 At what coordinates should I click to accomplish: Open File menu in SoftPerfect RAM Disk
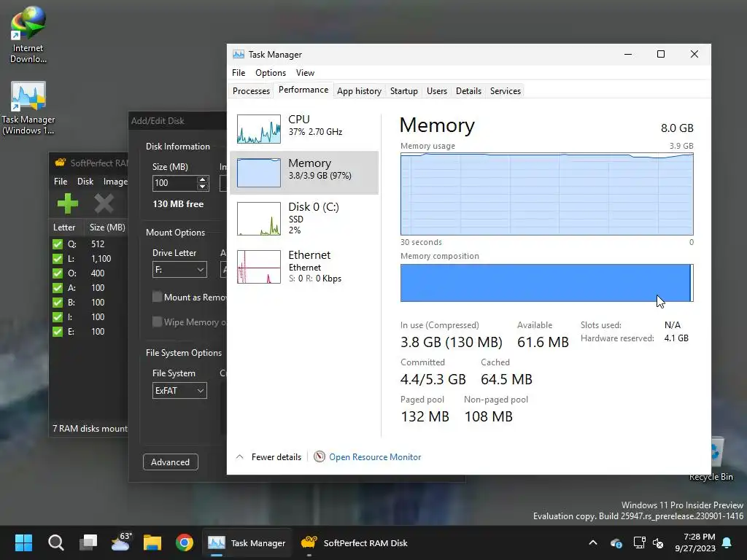[x=61, y=182]
